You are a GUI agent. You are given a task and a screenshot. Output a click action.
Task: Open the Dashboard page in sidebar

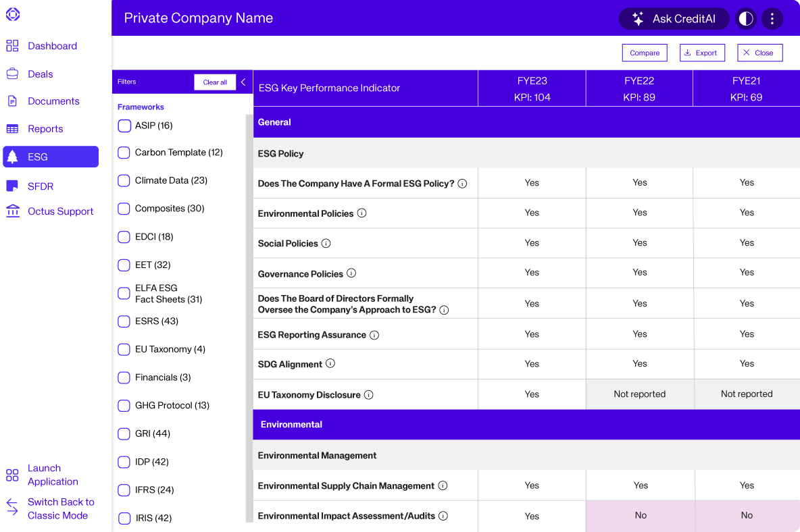click(x=52, y=46)
